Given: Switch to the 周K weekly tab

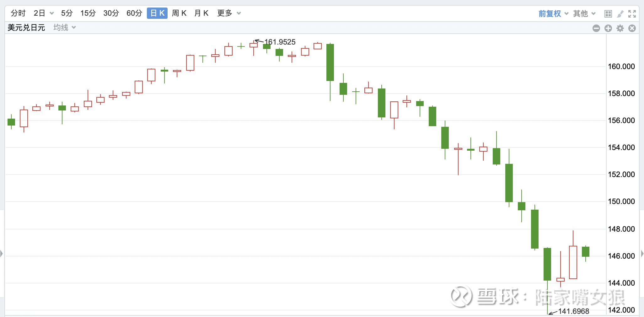Looking at the screenshot, I should pyautogui.click(x=179, y=13).
